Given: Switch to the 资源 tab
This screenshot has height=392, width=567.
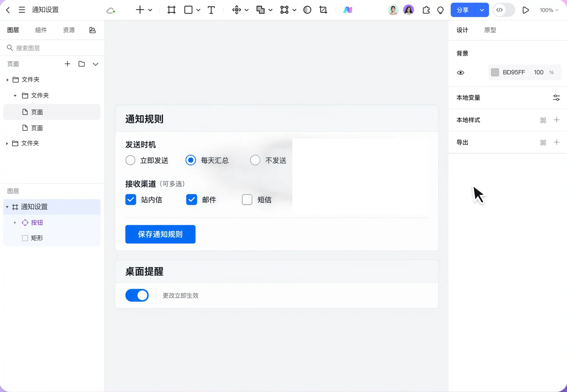Looking at the screenshot, I should (69, 30).
